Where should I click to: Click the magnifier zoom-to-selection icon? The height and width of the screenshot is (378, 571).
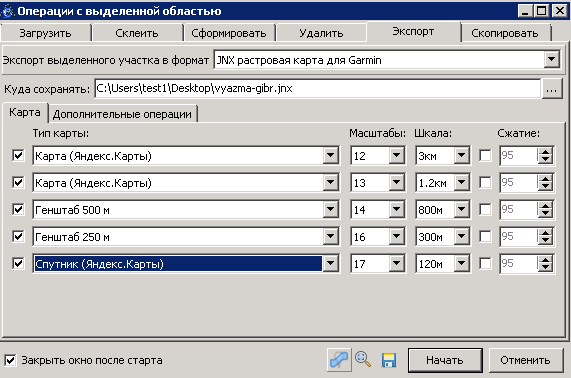363,360
